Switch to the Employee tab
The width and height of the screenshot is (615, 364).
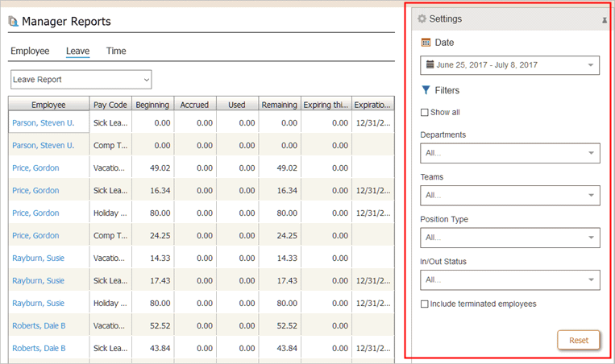pyautogui.click(x=30, y=51)
